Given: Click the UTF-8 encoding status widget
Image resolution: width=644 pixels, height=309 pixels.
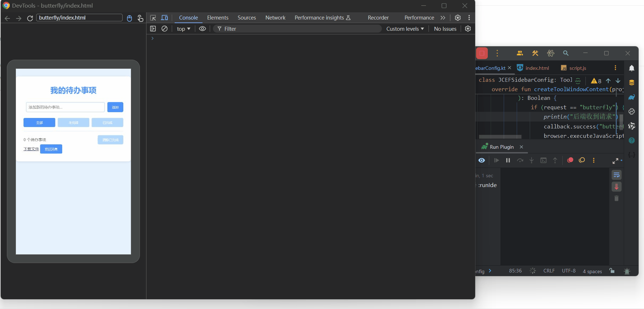Looking at the screenshot, I should pos(569,271).
